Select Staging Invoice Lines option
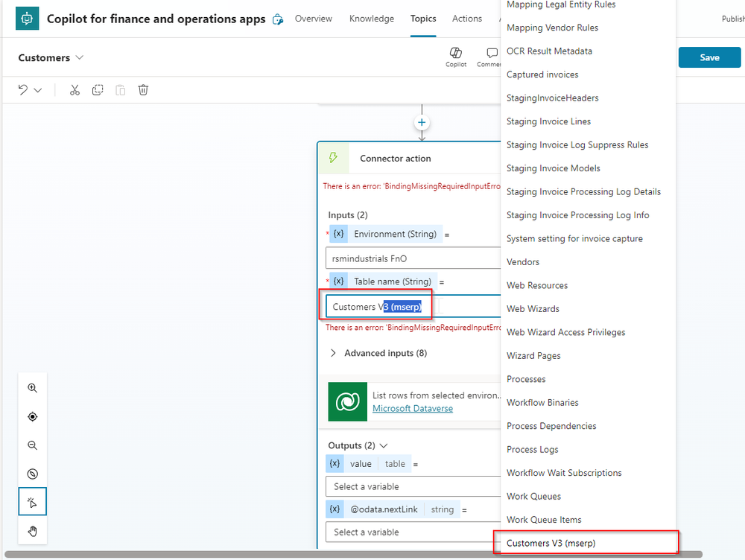This screenshot has height=560, width=745. click(589, 121)
